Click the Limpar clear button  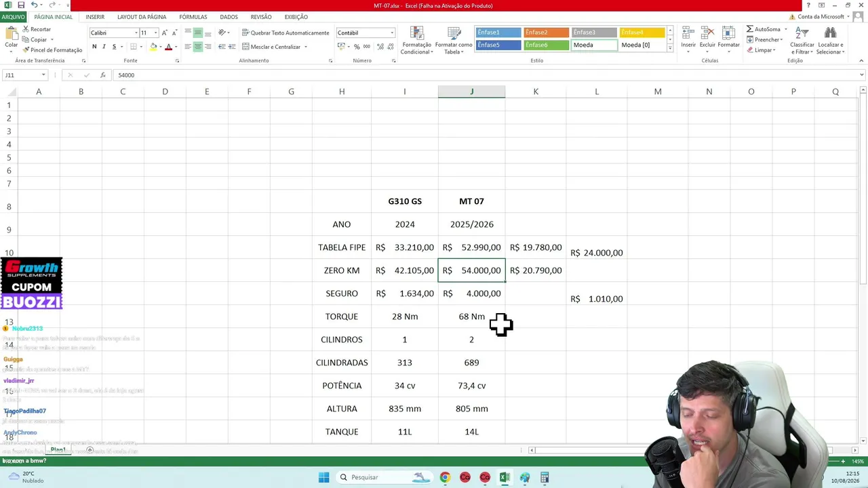coord(762,50)
